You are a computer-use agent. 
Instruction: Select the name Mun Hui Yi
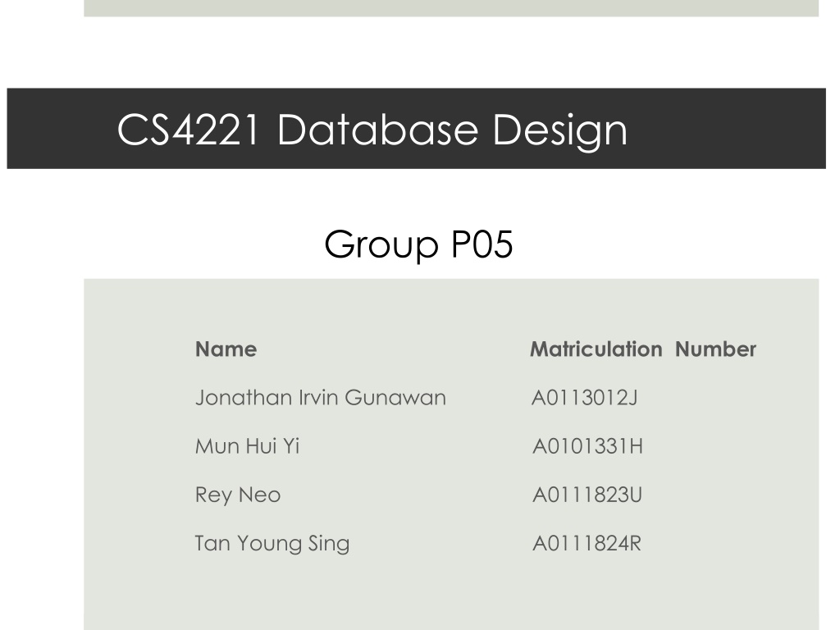point(247,446)
